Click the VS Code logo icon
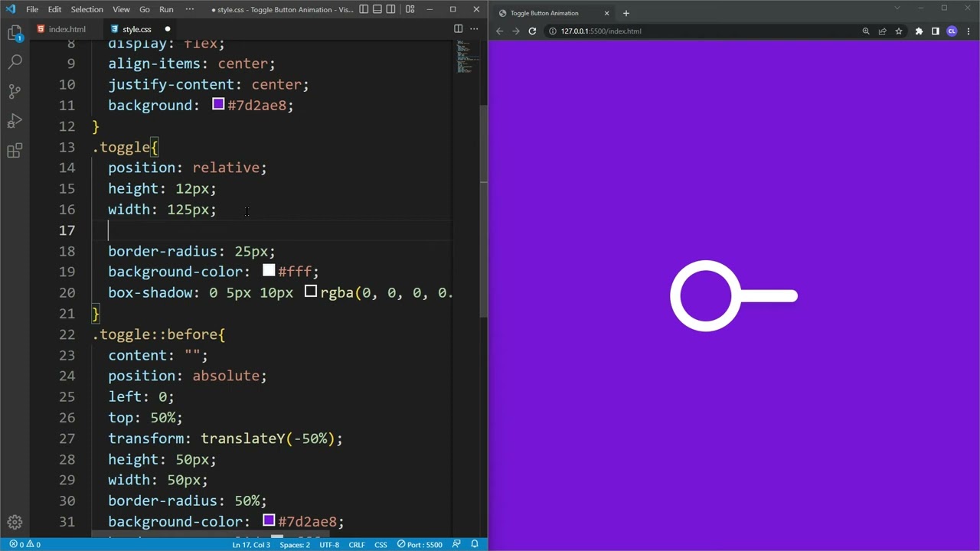The image size is (980, 551). click(x=10, y=9)
